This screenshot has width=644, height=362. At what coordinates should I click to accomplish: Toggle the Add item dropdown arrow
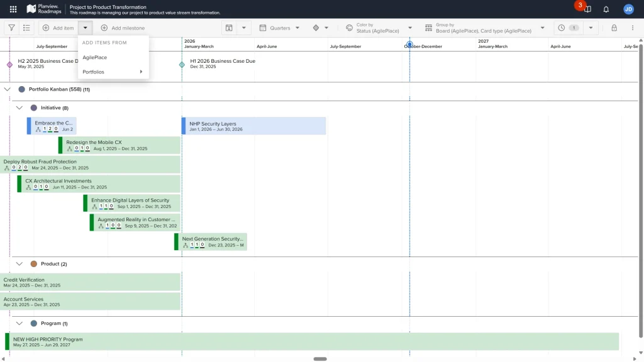(x=85, y=28)
